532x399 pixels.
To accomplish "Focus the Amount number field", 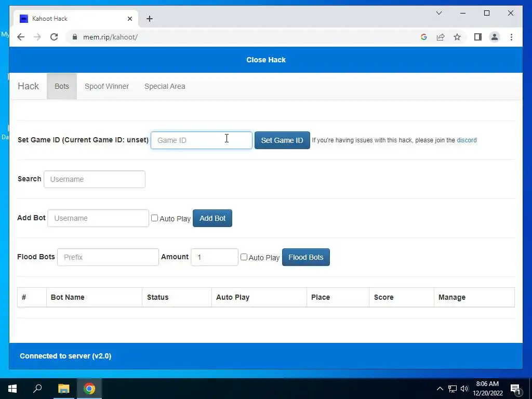I will pyautogui.click(x=215, y=257).
